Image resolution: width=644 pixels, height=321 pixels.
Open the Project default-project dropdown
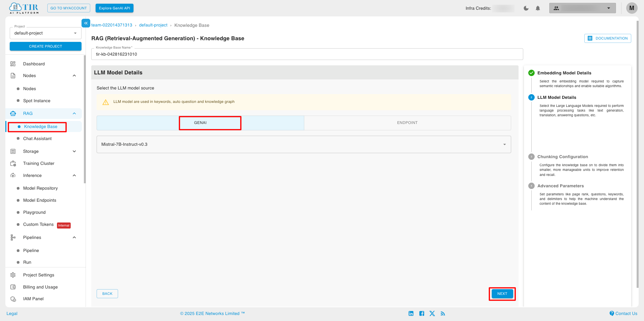click(x=46, y=33)
